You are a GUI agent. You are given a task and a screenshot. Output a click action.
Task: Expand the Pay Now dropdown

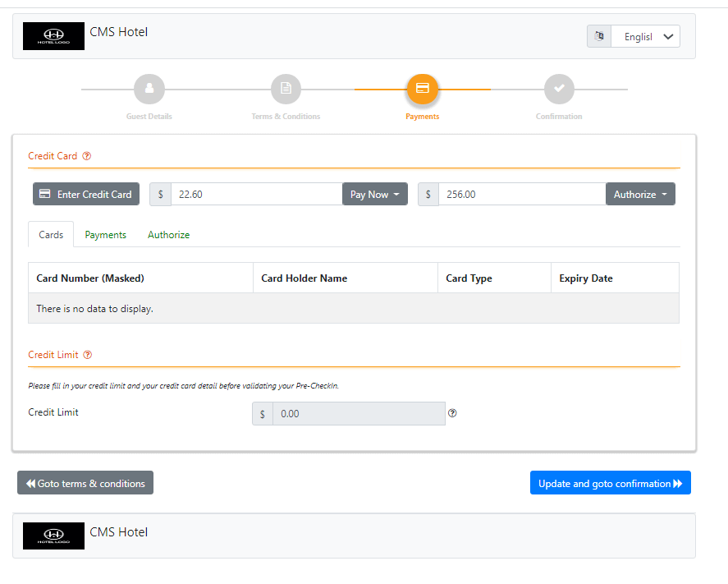[374, 195]
